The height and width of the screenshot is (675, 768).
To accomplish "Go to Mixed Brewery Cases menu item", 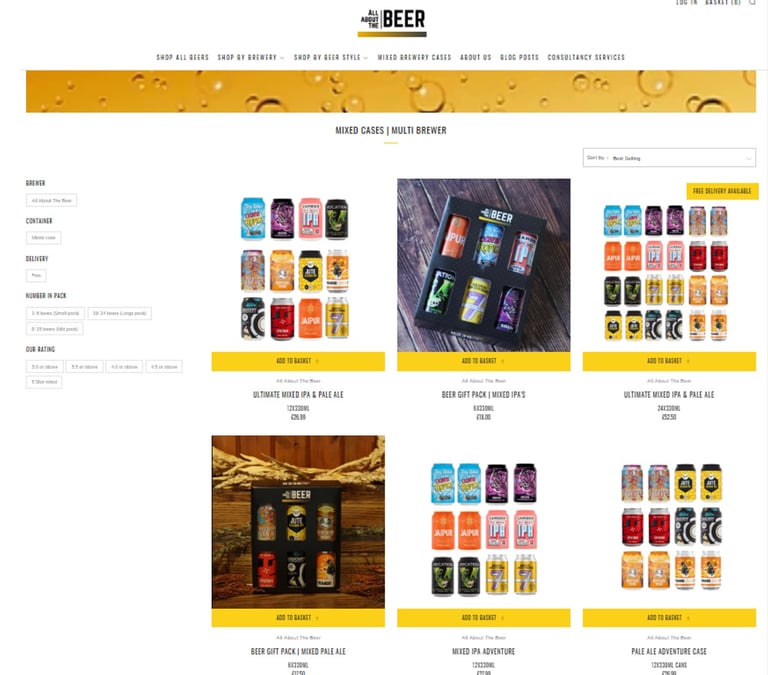I will pyautogui.click(x=414, y=57).
